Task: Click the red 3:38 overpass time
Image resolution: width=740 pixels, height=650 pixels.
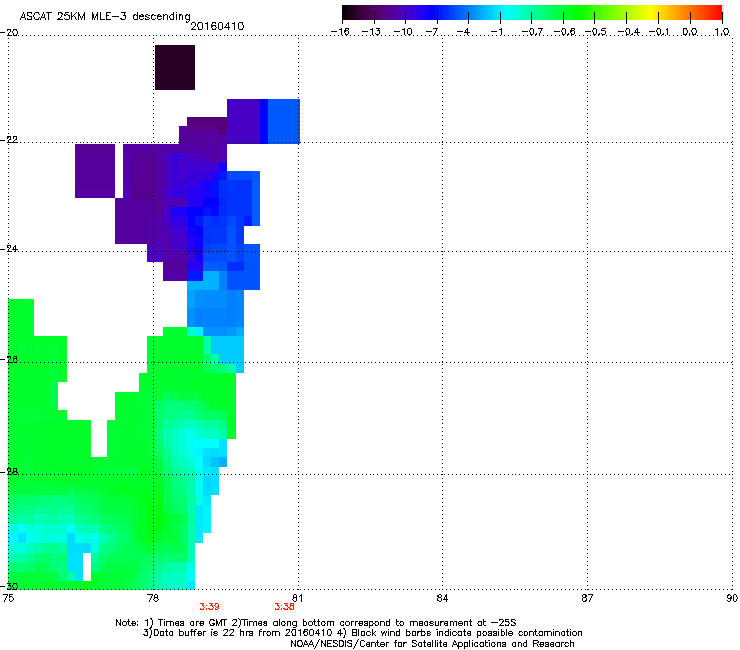Action: [x=285, y=607]
